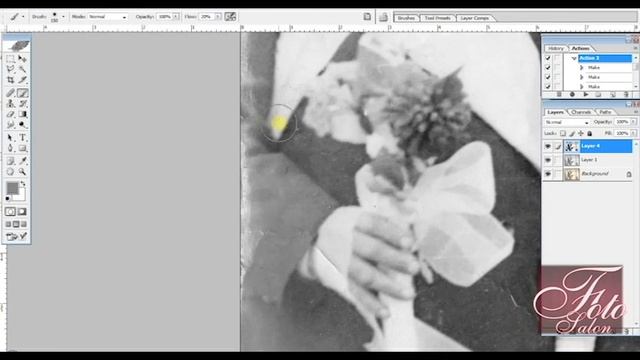Enable airbrush mode in options bar
This screenshot has width=640, height=360.
(x=231, y=17)
